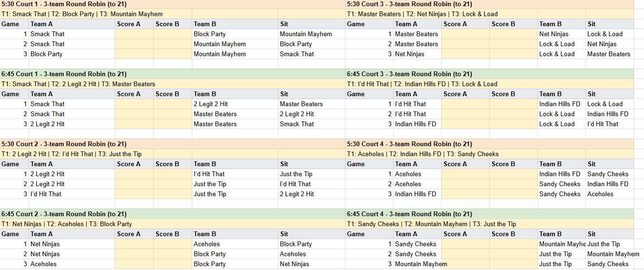Click Score B cell for 5:30 Court 2 game 2
The width and height of the screenshot is (644, 270).
click(x=173, y=184)
